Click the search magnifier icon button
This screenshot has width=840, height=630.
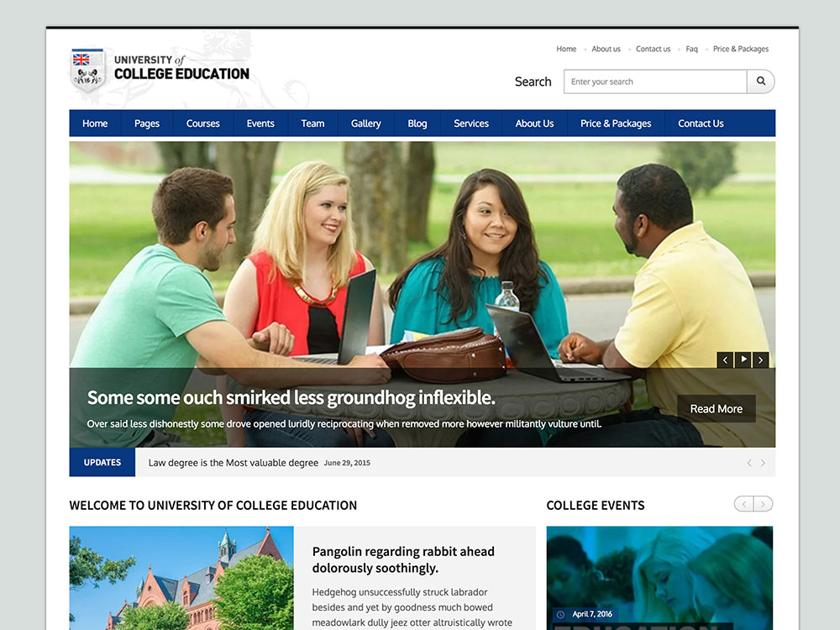tap(761, 81)
